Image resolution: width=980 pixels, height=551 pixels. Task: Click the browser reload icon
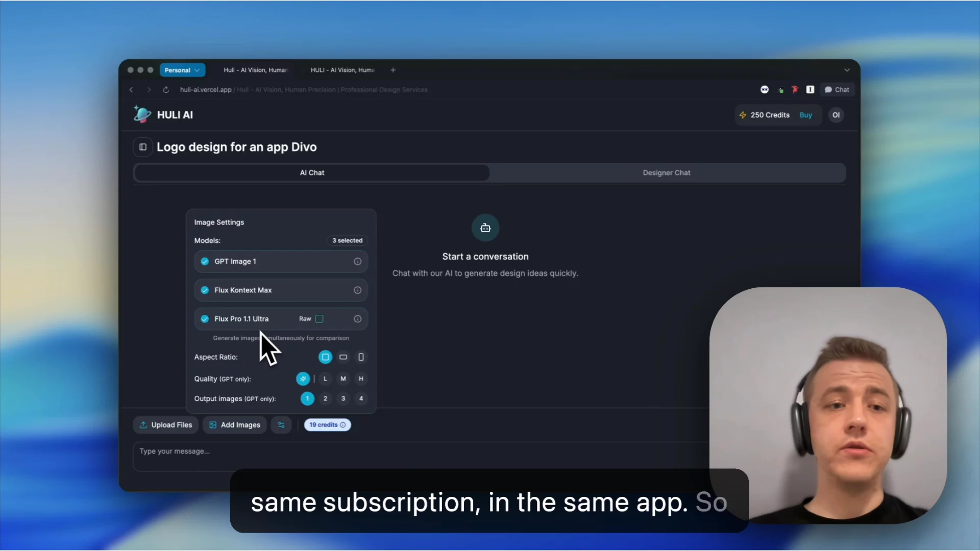[x=166, y=90]
